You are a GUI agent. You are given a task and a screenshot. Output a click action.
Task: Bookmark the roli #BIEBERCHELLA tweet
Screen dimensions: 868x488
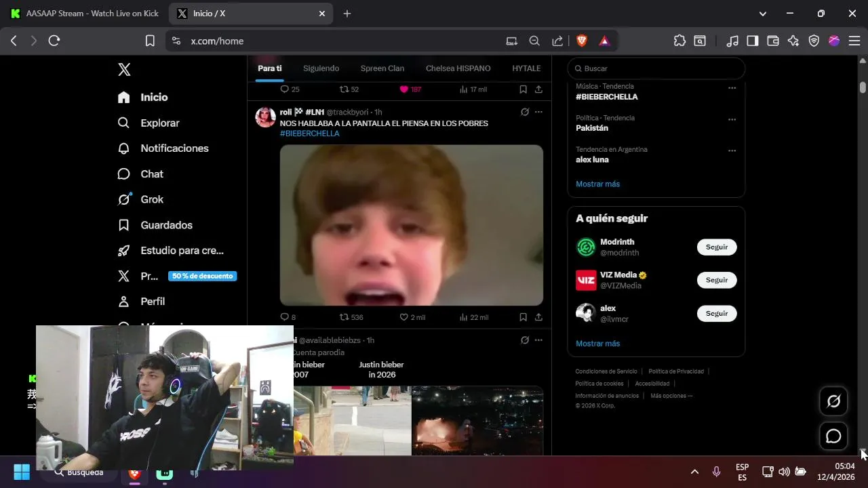click(x=523, y=317)
